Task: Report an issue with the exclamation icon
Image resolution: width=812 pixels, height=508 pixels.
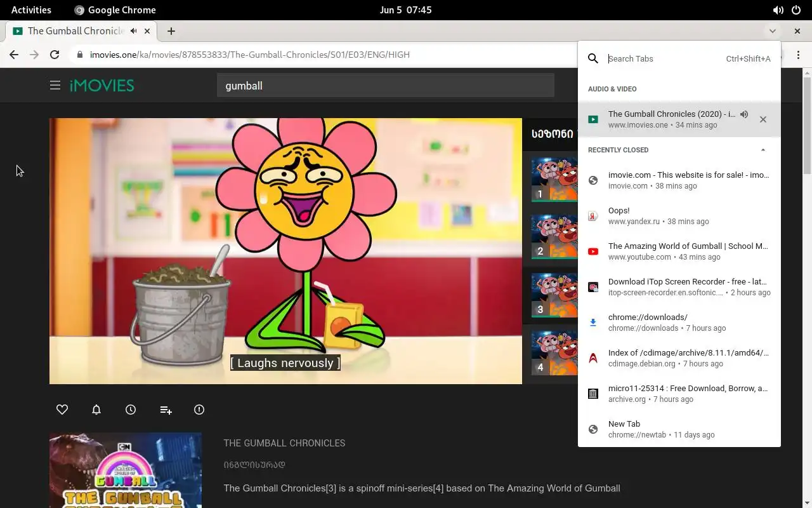Action: point(199,410)
